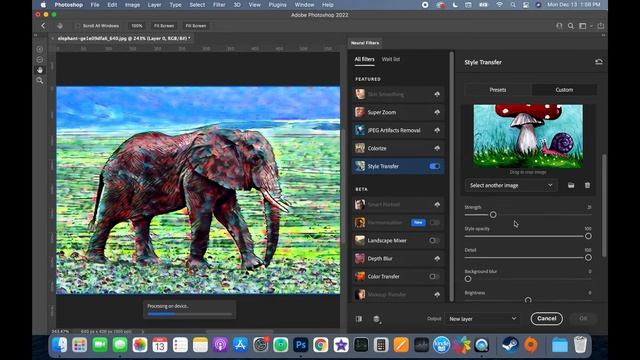Select the Custom tab
This screenshot has height=360, width=640.
click(x=564, y=90)
